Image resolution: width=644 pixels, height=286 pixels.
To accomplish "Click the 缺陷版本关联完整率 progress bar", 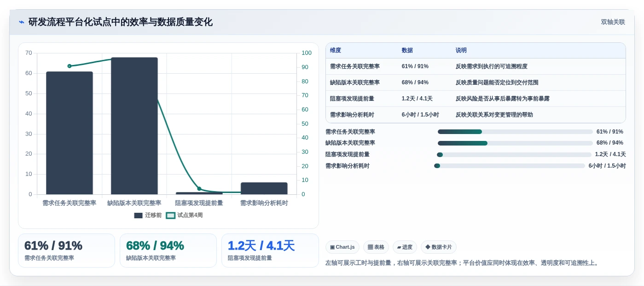I will coord(515,143).
